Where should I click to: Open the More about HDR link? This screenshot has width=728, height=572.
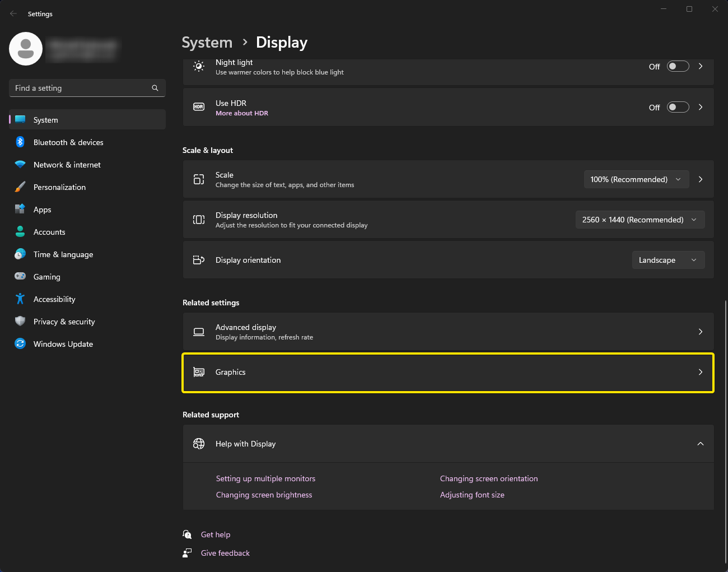point(242,113)
